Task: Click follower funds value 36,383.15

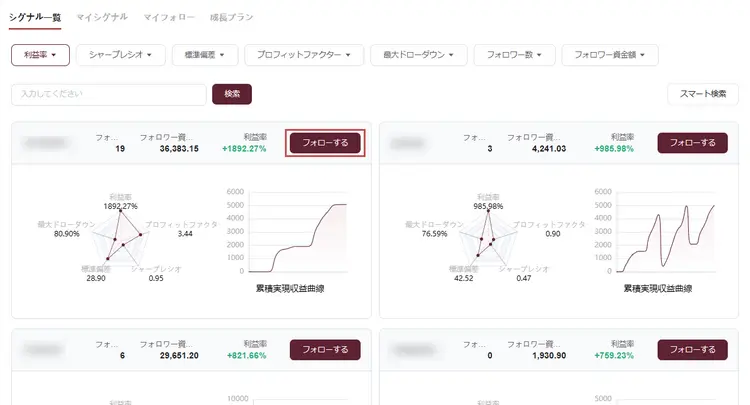Action: coord(179,149)
